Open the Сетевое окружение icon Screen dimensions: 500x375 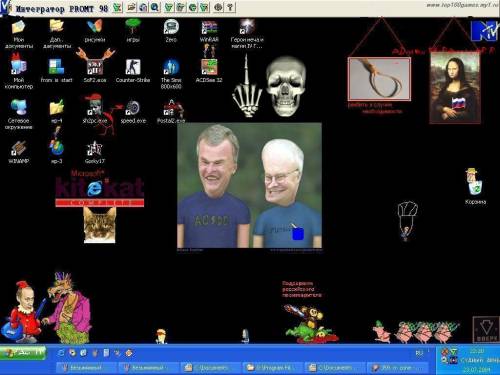tap(19, 114)
